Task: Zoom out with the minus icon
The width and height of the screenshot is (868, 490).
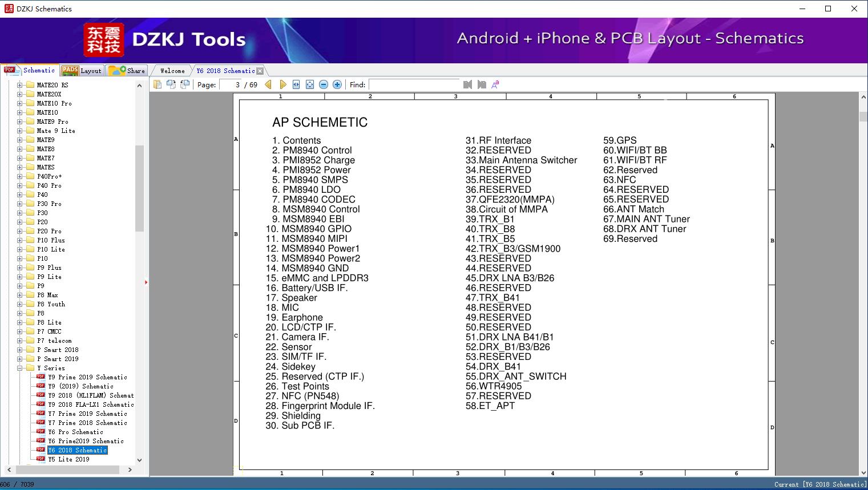Action: click(324, 84)
